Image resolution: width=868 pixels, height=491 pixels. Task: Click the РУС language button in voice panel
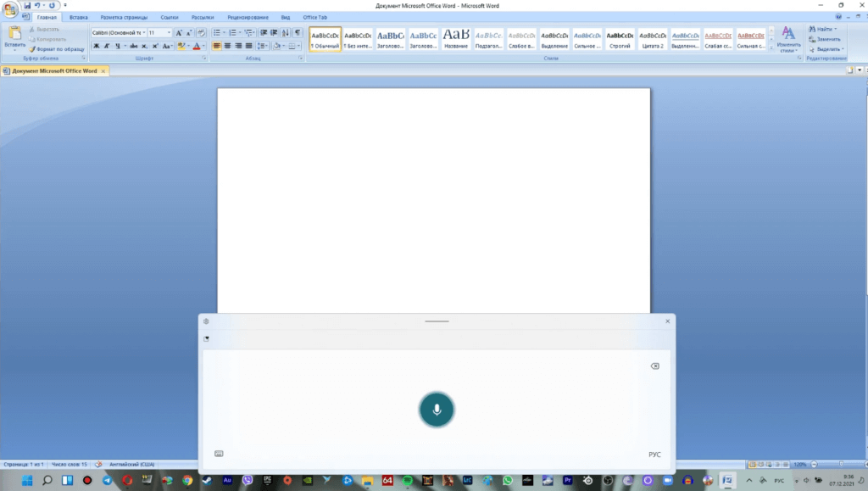[x=654, y=455]
